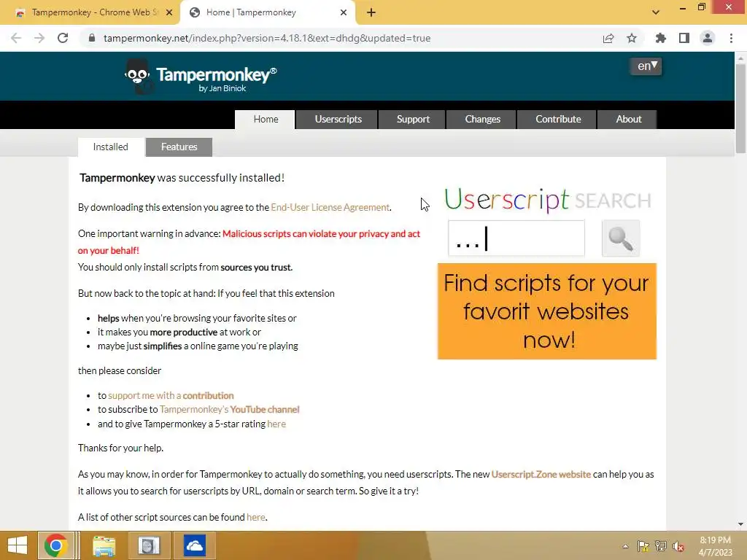Select the Installed sub-tab
Image resolution: width=747 pixels, height=560 pixels.
tap(111, 147)
